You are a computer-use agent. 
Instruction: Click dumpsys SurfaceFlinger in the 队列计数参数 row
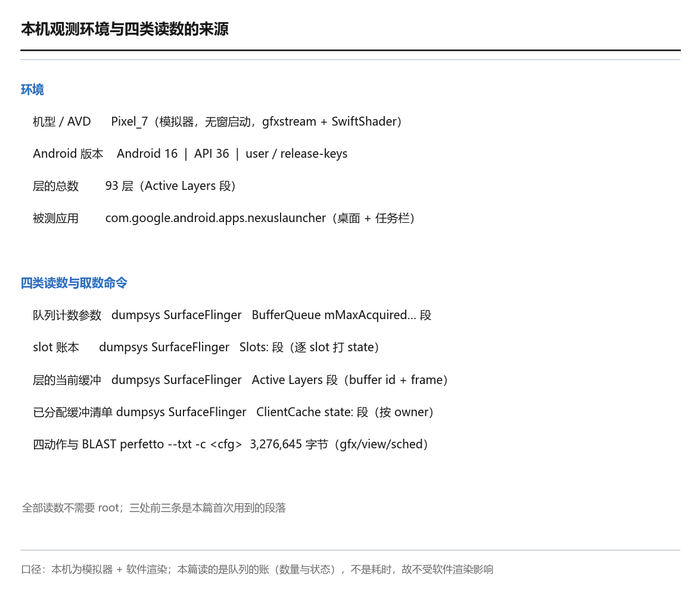point(176,315)
